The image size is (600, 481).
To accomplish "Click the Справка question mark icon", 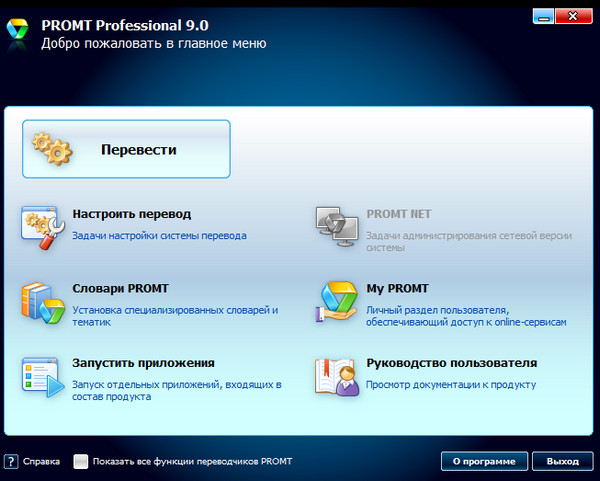I will [11, 461].
